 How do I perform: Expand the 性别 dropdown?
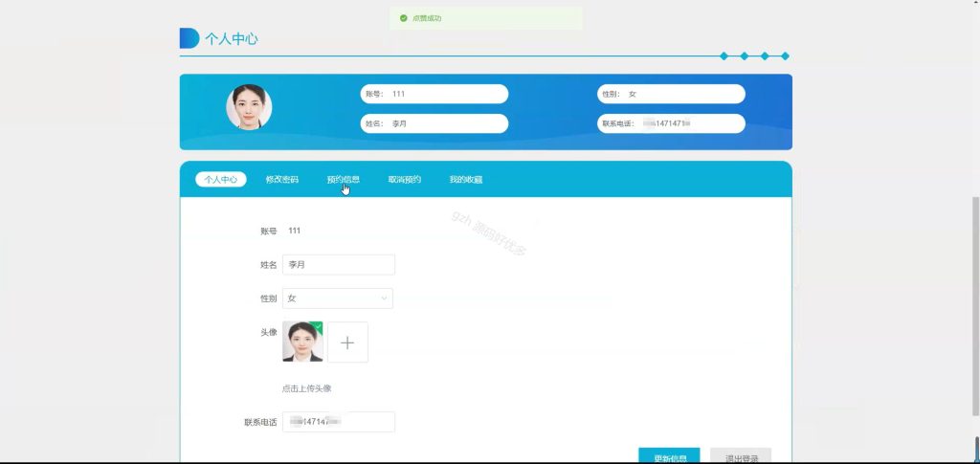click(338, 298)
